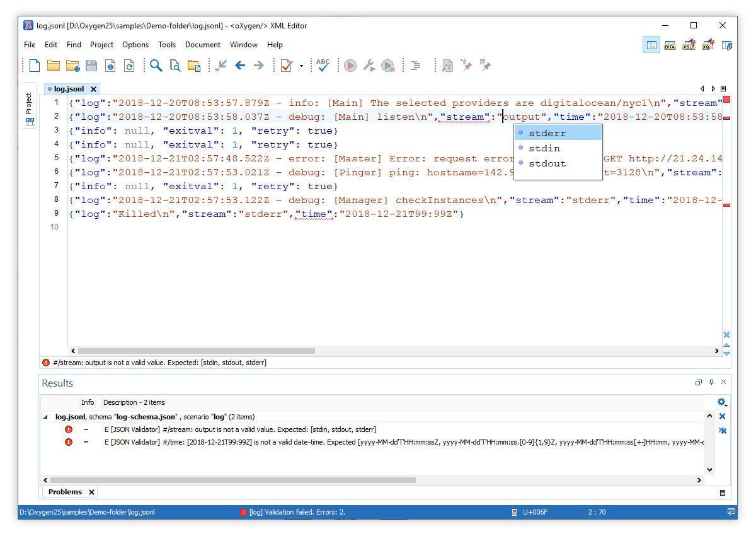Switch to the Editor perspective icon
This screenshot has width=756, height=536.
pyautogui.click(x=651, y=45)
